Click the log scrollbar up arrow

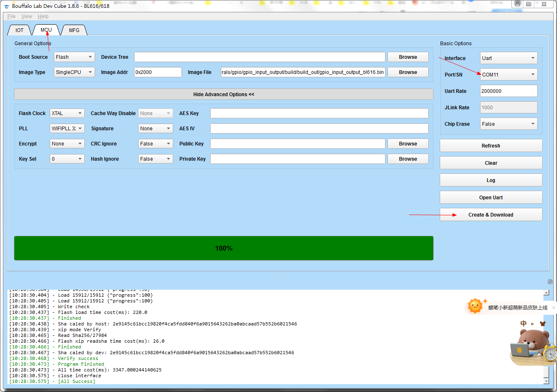pos(546,293)
